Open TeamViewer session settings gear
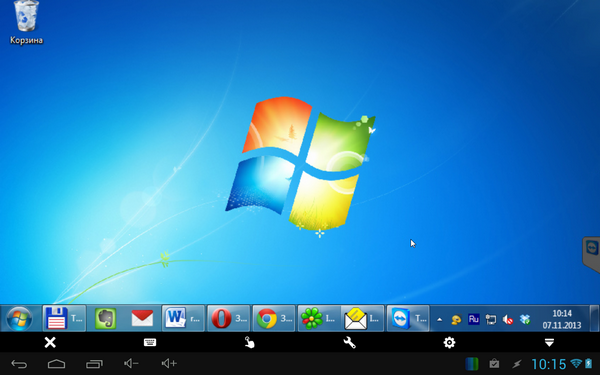The height and width of the screenshot is (375, 600). coord(449,342)
